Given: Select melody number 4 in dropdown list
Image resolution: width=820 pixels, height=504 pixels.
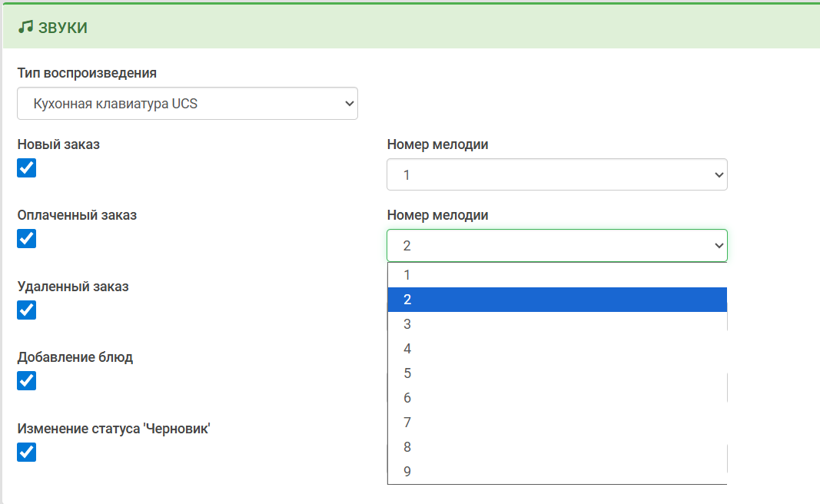Looking at the screenshot, I should (556, 349).
